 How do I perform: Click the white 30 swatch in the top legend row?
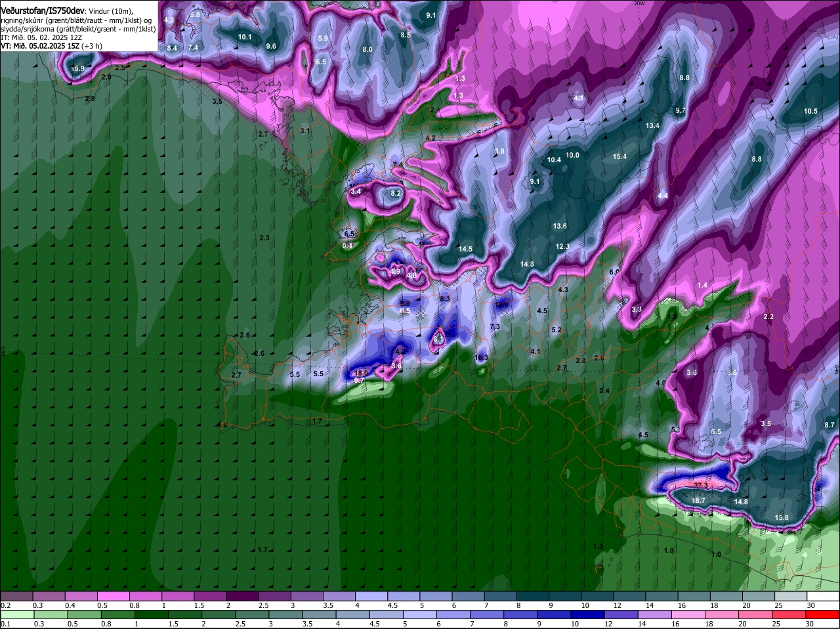[x=823, y=596]
